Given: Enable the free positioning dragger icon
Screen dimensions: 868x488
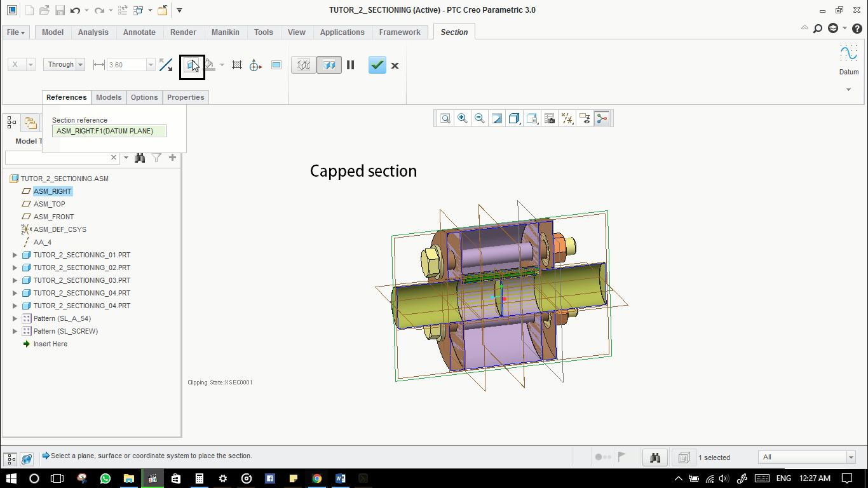Looking at the screenshot, I should pos(255,65).
